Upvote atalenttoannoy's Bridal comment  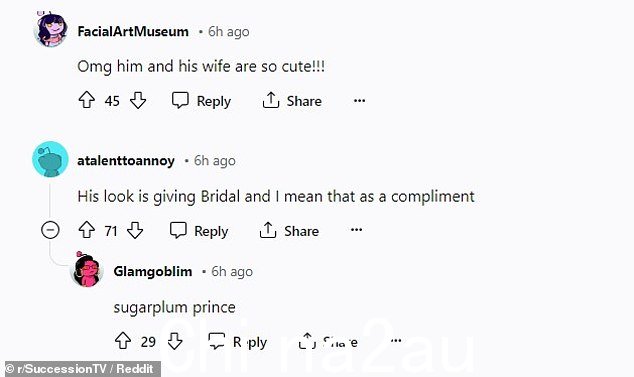point(87,230)
